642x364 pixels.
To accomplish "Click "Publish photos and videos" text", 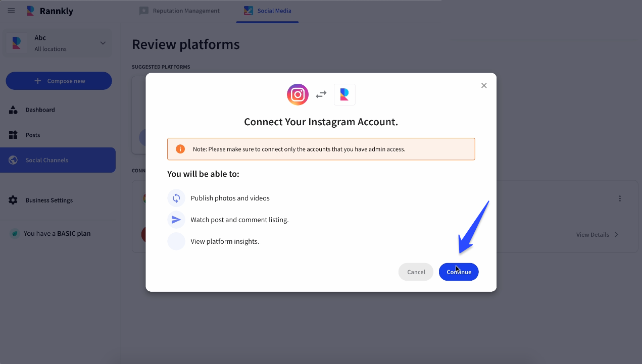I will [x=230, y=198].
